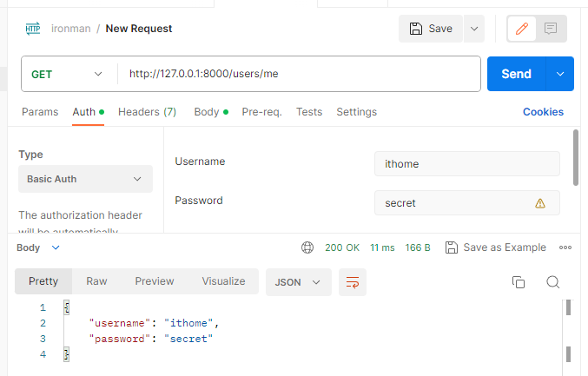Screen dimensions: 588x376
Task: Select the Visualize view tab
Action: click(x=223, y=281)
